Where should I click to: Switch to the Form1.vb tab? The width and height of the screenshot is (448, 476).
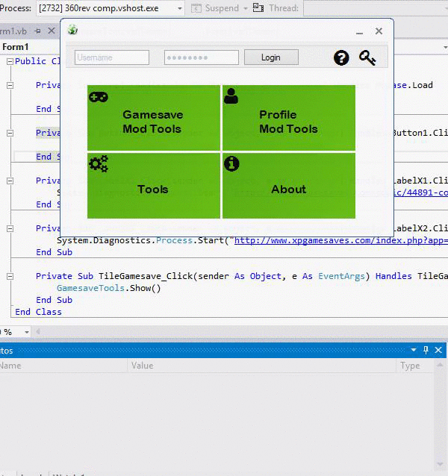coord(13,31)
